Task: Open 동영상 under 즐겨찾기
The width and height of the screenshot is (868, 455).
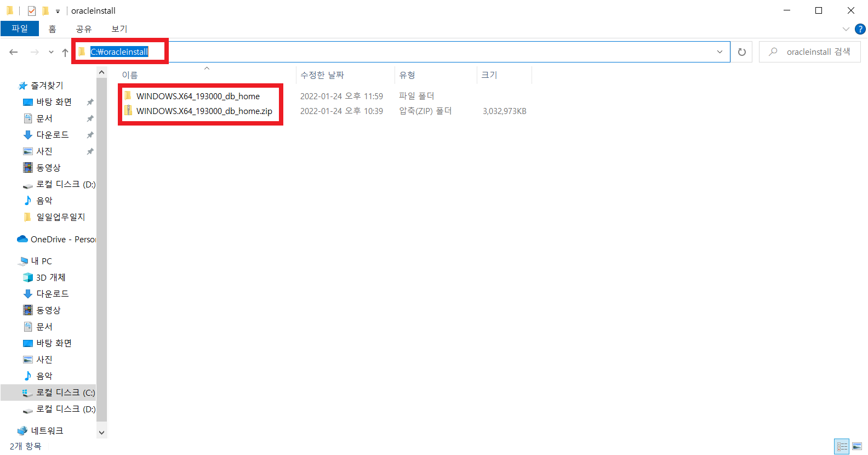Action: (x=48, y=168)
